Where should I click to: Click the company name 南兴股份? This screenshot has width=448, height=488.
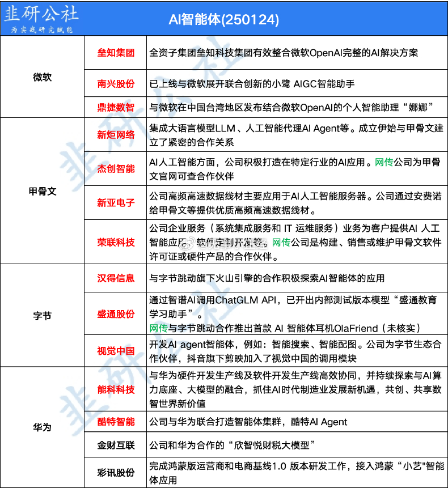click(x=116, y=83)
